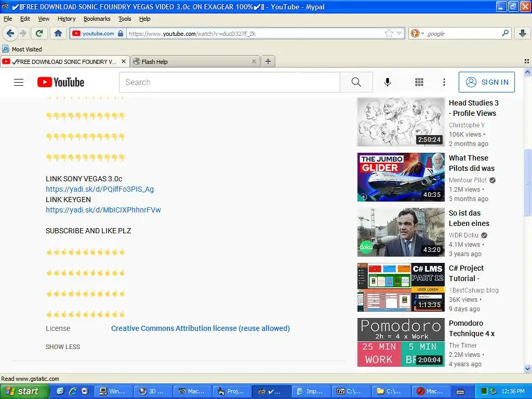Select the FREE DOWNLOAD SONIC FOUNDRY tab

click(x=64, y=61)
